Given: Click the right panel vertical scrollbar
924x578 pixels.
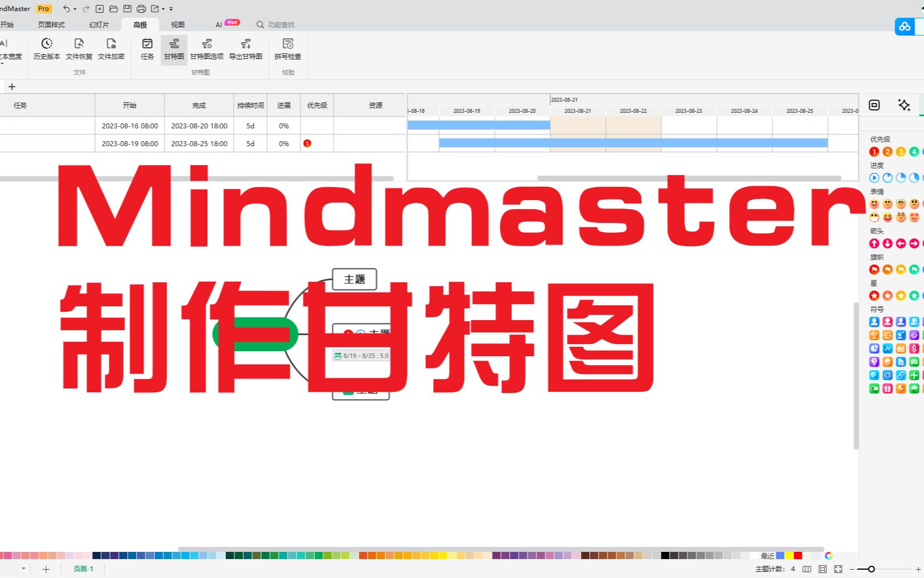Looking at the screenshot, I should point(856,376).
